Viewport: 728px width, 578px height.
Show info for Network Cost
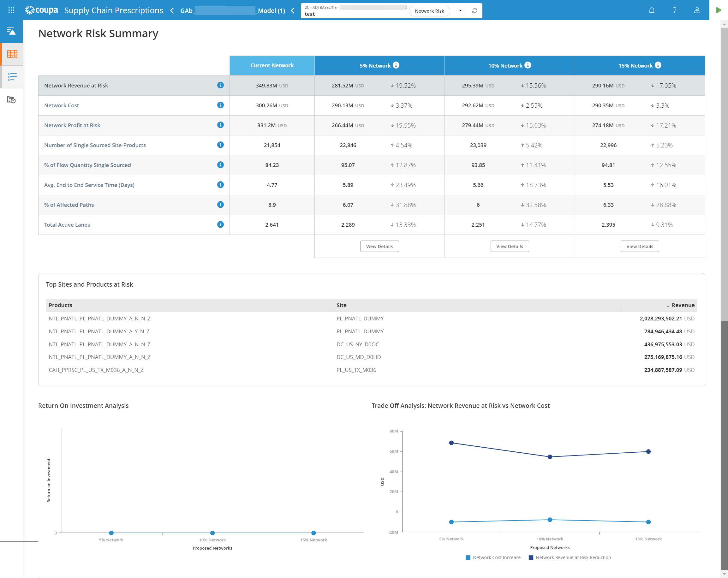[220, 105]
